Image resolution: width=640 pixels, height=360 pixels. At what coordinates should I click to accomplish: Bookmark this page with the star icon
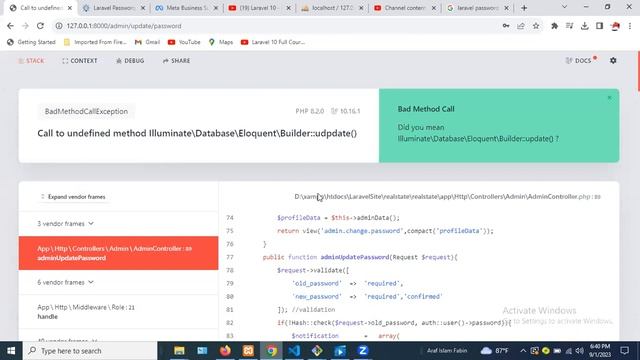[536, 26]
